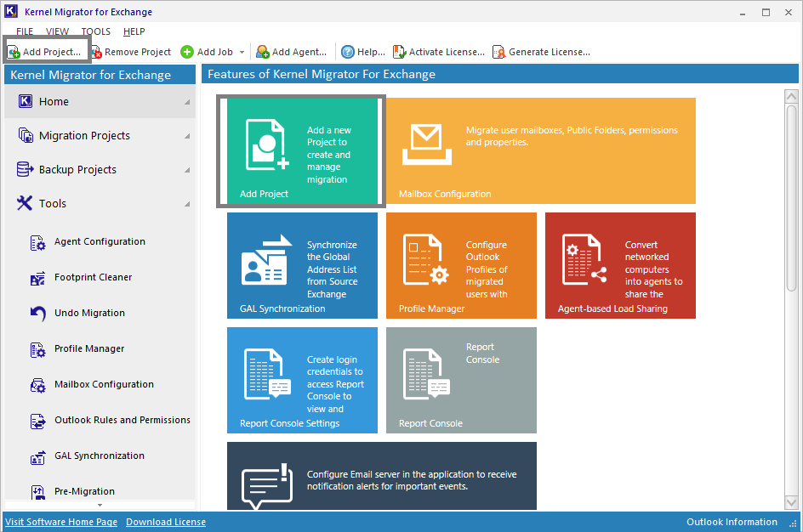Click the GAL Synchronization sidebar icon
Image resolution: width=803 pixels, height=532 pixels.
(x=37, y=457)
